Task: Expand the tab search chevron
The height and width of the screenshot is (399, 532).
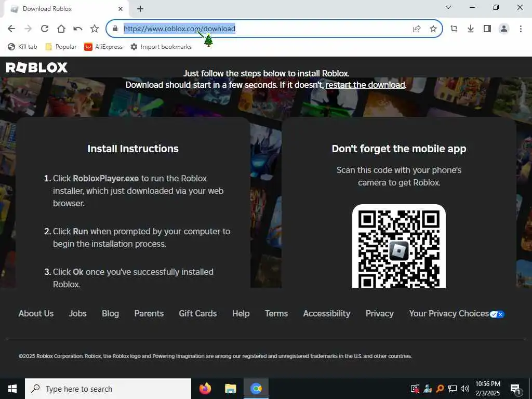Action: (448, 7)
